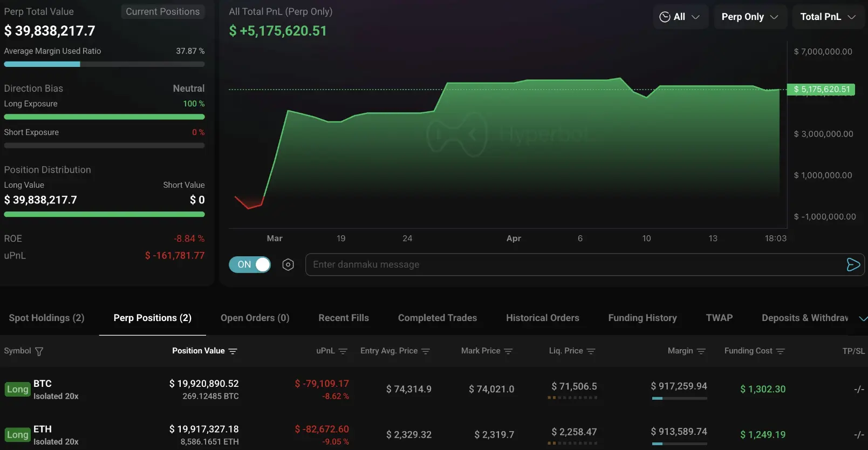Click the Short Exposure progress bar
Screen dimensions: 868x450
[104, 145]
